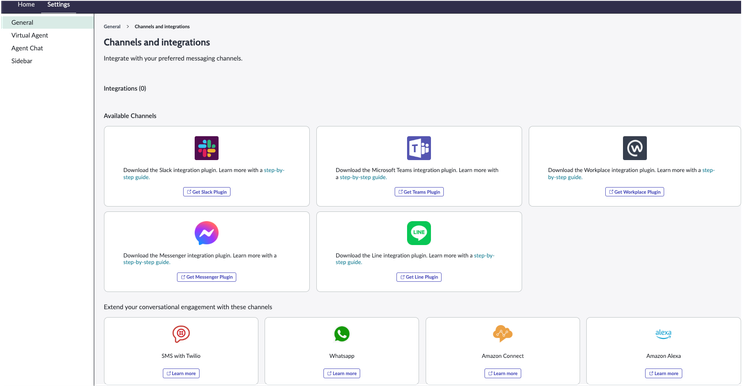Click the SMS with Twilio label
742x387 pixels.
click(x=181, y=356)
